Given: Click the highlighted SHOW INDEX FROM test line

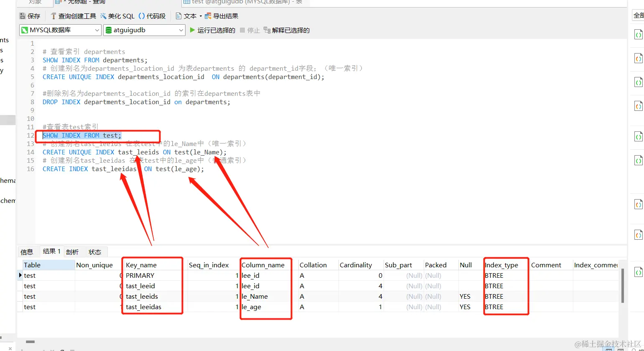Looking at the screenshot, I should pyautogui.click(x=82, y=136).
